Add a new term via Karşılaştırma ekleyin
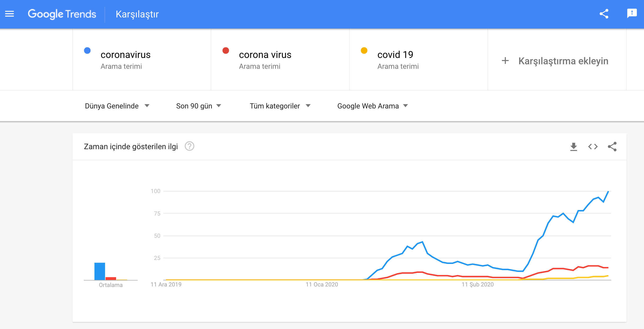Screen dimensions: 644x329 click(563, 61)
